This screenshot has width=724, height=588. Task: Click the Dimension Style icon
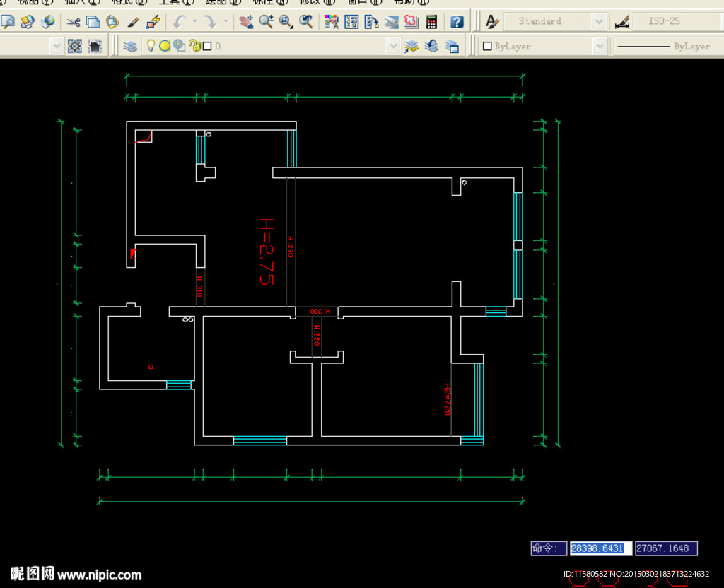coord(622,22)
